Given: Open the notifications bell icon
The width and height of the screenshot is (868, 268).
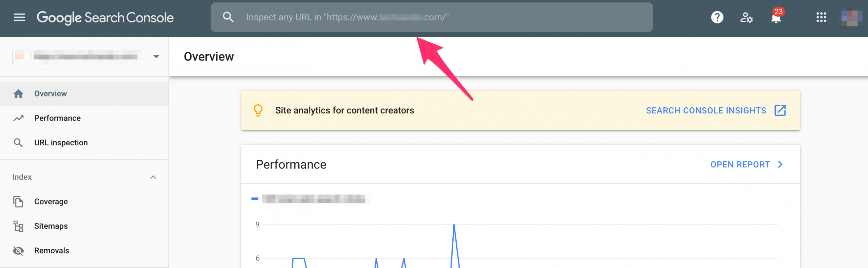Looking at the screenshot, I should coord(776,18).
